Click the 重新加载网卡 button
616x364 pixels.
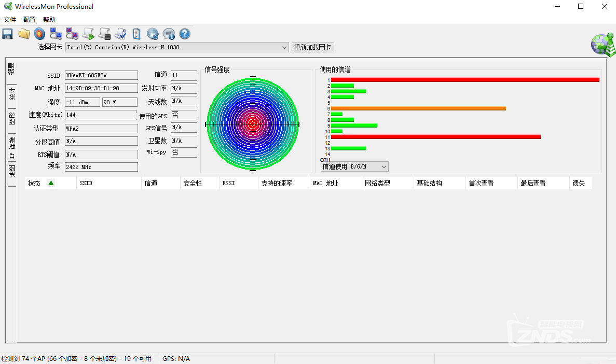point(313,47)
